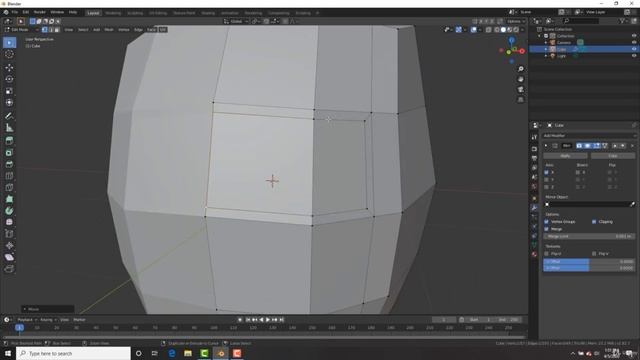The height and width of the screenshot is (360, 640).
Task: Open the File menu
Action: pos(15,12)
